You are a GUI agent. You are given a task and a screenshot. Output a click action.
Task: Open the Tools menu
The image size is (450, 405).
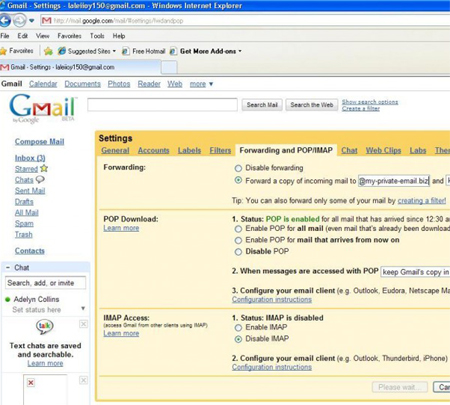[97, 36]
